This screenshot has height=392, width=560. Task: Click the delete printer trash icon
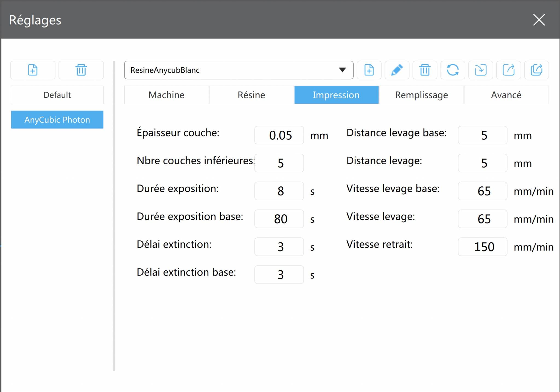pyautogui.click(x=81, y=70)
